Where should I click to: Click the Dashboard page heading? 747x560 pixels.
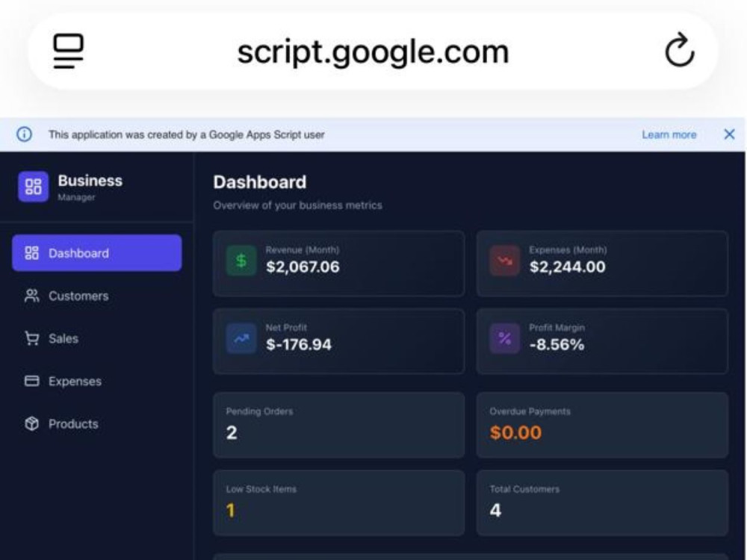click(x=260, y=182)
